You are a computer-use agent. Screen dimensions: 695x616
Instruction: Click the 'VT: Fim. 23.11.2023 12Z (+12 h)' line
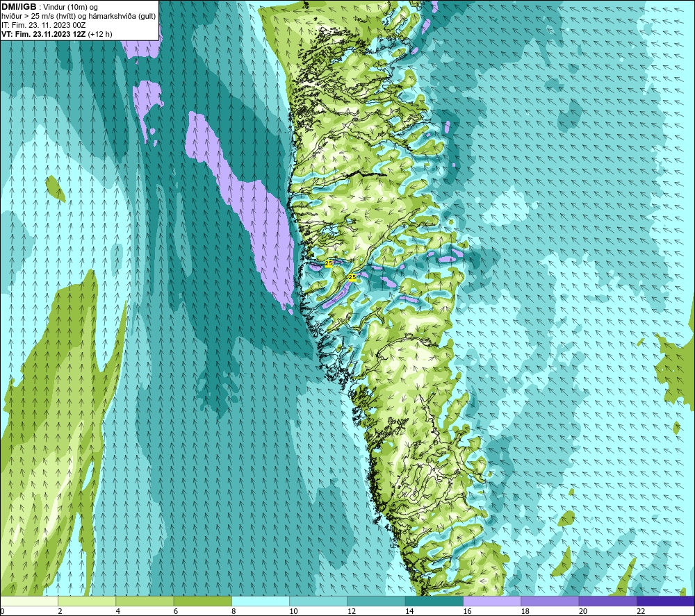click(x=57, y=34)
